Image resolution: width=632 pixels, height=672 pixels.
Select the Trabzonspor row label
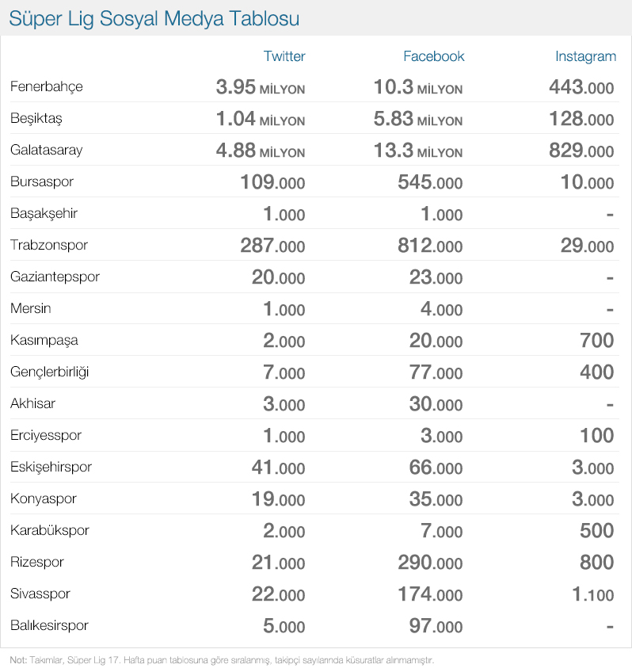tap(49, 245)
